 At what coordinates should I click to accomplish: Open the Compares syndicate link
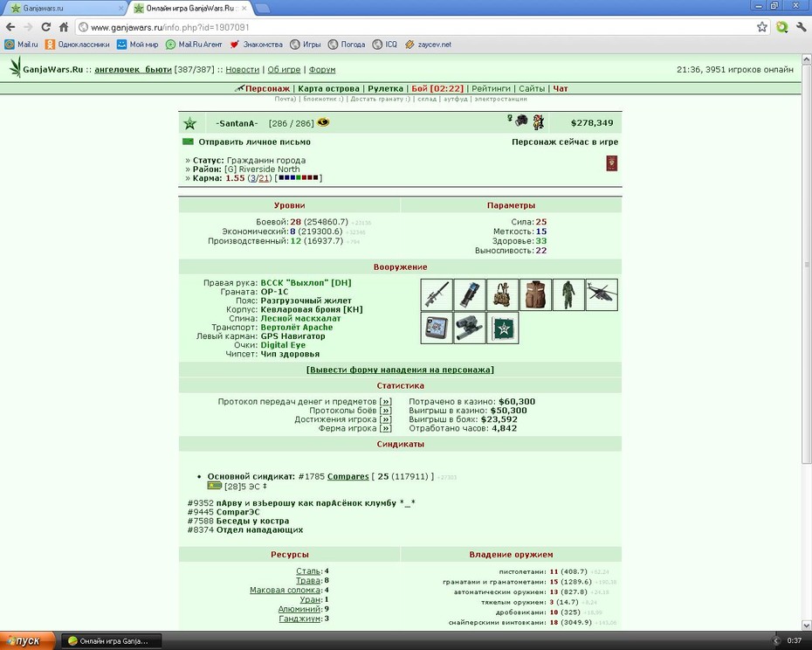[x=348, y=476]
